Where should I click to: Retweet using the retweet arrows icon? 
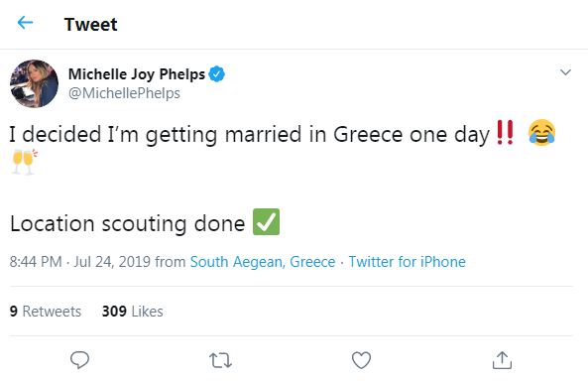point(220,360)
